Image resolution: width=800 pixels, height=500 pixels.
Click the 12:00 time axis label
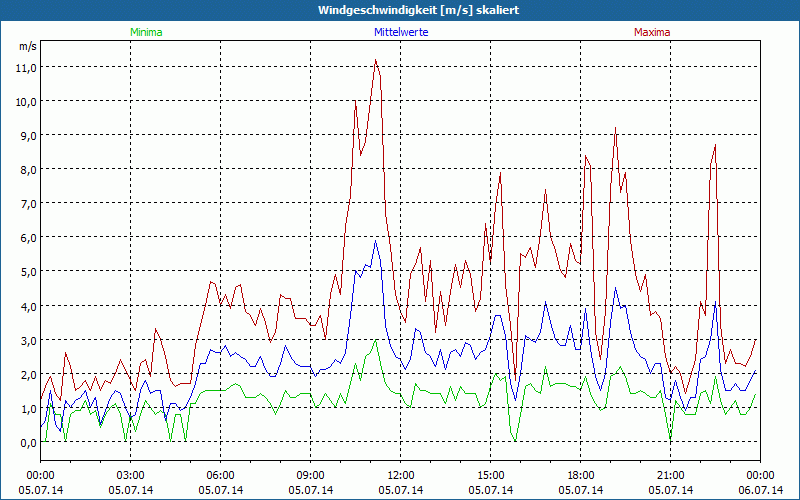click(x=401, y=476)
